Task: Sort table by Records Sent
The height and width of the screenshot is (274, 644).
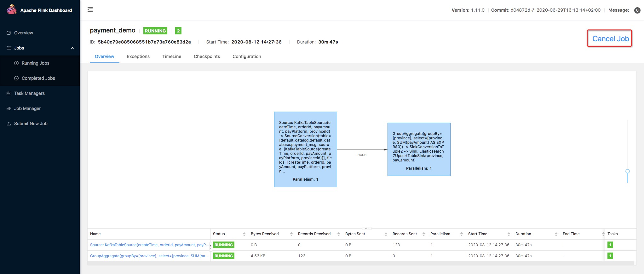Action: 424,234
